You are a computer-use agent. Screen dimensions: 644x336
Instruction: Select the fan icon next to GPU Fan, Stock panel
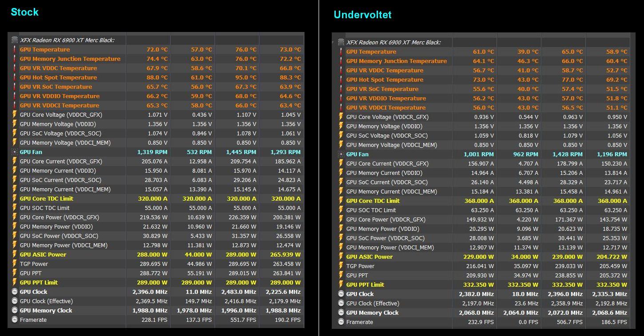(x=15, y=152)
